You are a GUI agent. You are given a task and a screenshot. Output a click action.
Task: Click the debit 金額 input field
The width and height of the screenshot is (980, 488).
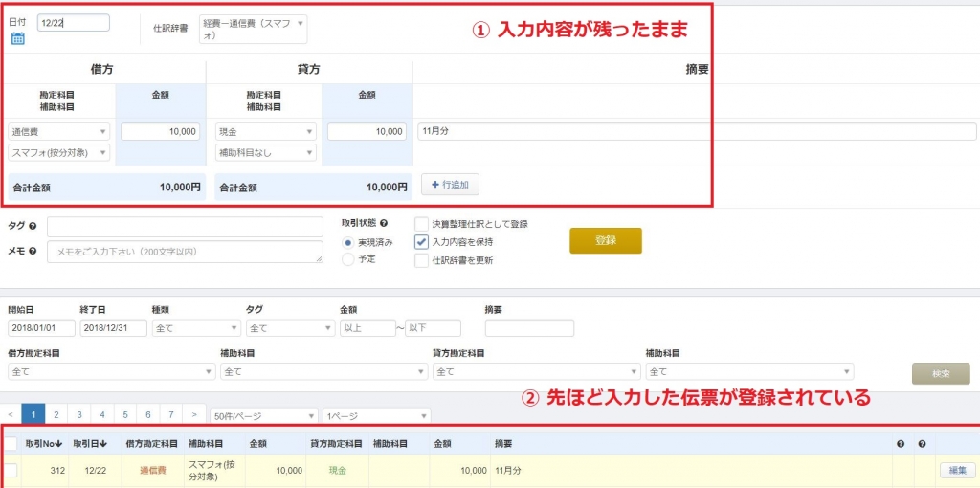(x=161, y=132)
